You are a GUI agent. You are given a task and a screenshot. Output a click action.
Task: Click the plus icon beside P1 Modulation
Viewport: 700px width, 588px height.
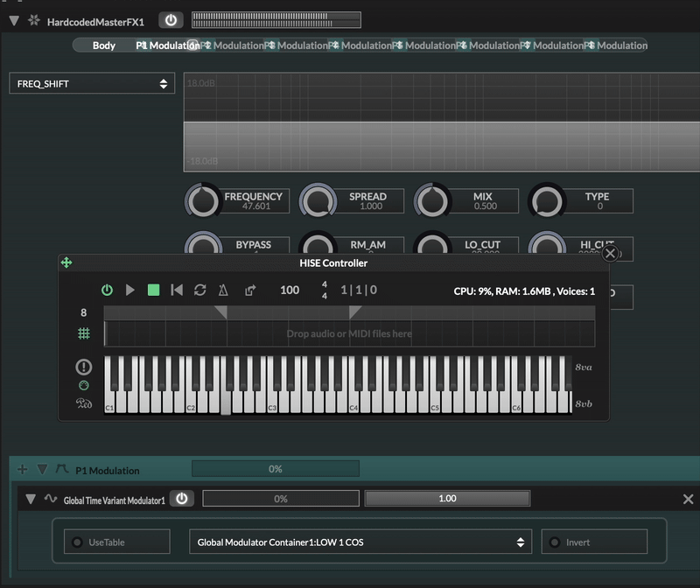click(x=23, y=470)
